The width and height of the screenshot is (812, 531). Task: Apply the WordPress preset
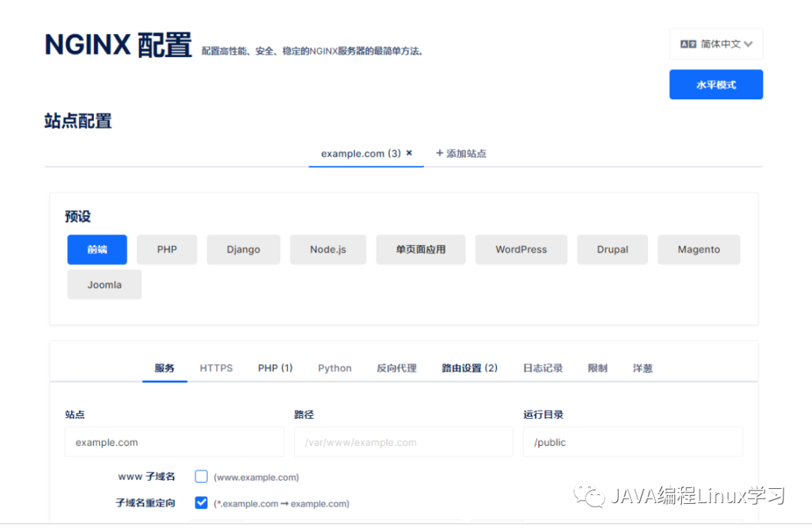point(521,249)
